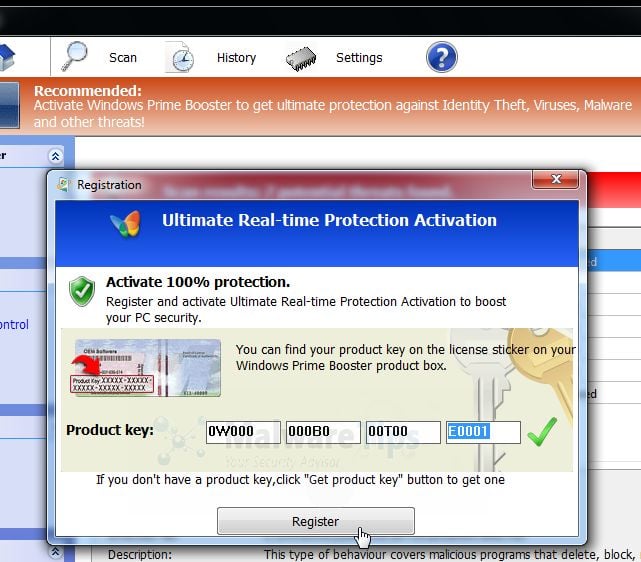This screenshot has width=641, height=562.
Task: Click the license sticker thumbnail image
Action: (148, 368)
